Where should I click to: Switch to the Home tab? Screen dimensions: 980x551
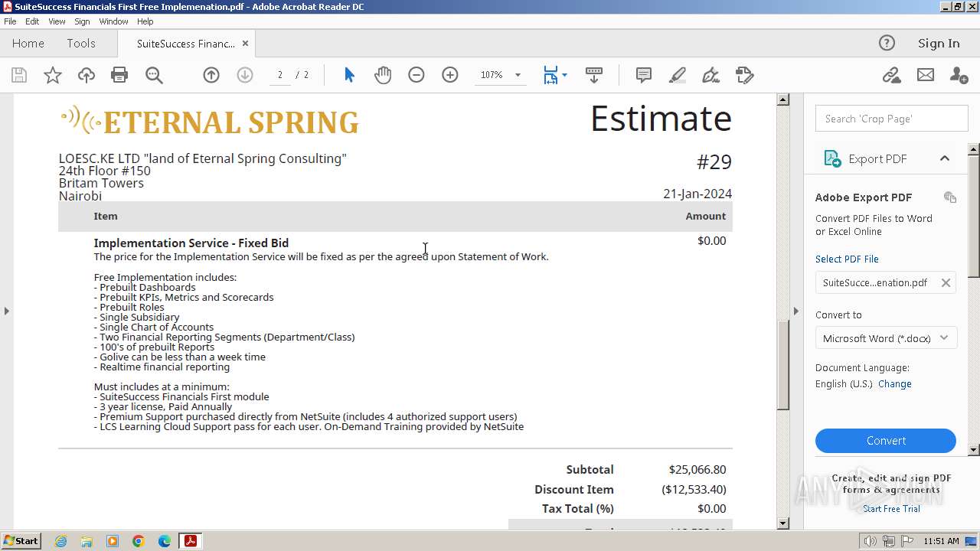[28, 44]
